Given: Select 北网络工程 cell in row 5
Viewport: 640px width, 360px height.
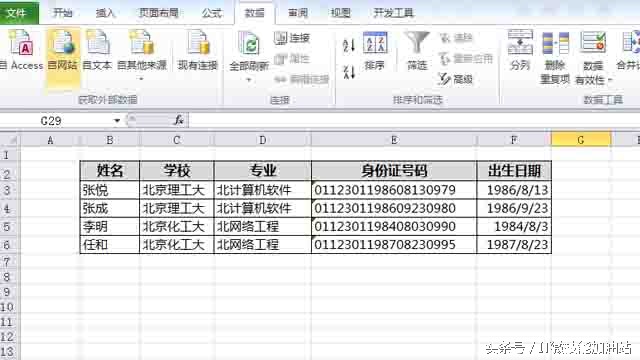Looking at the screenshot, I should point(262,226).
